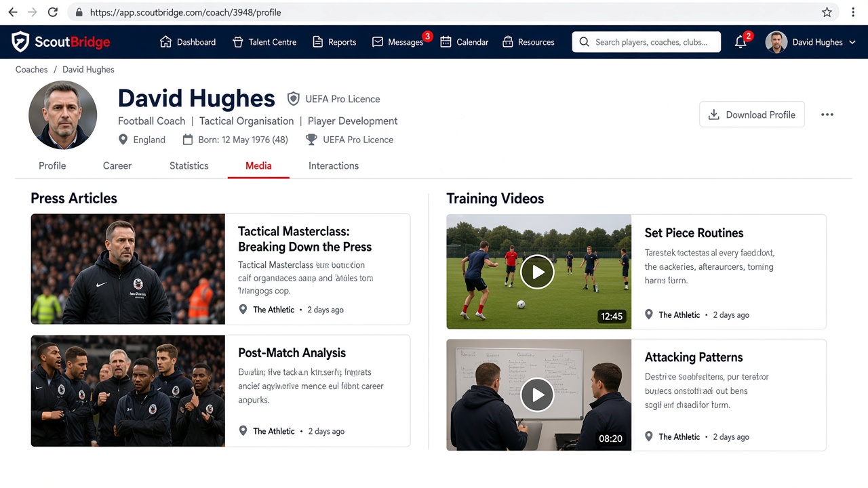This screenshot has height=488, width=868.
Task: Open Attacking Patterns video title
Action: point(694,357)
